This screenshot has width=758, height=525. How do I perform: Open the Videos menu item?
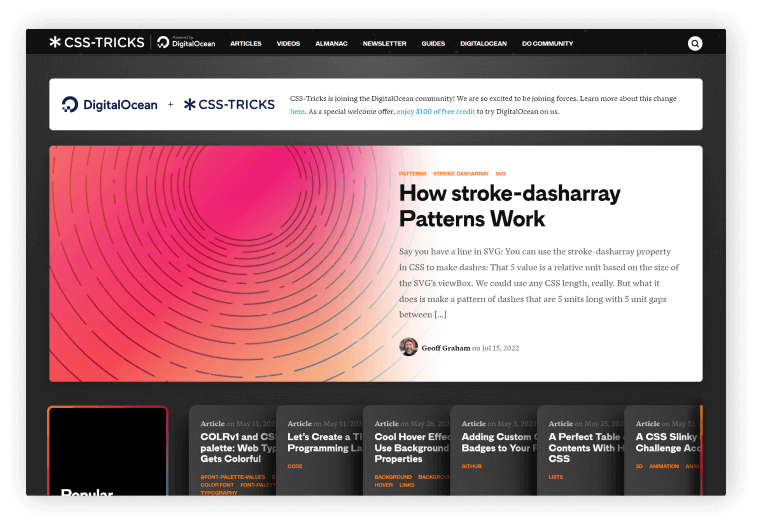tap(288, 44)
